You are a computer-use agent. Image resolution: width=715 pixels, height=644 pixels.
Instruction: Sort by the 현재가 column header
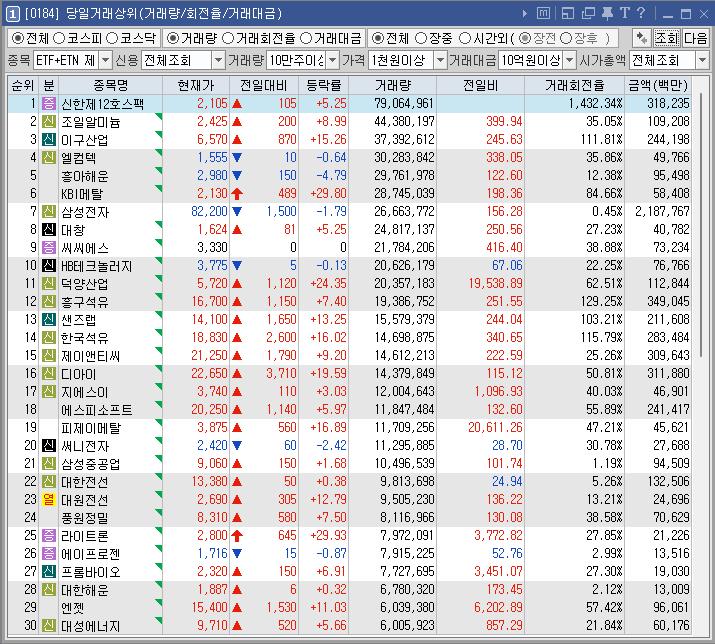point(196,85)
